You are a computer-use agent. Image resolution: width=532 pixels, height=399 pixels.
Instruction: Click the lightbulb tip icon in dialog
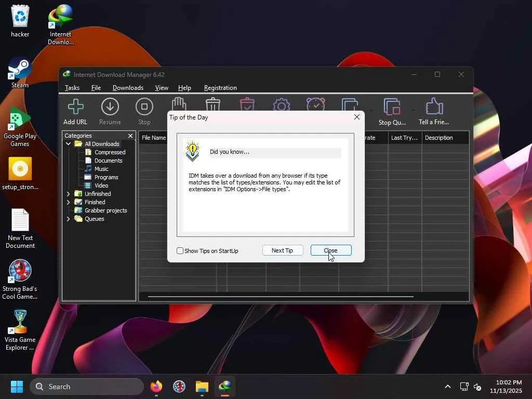(x=193, y=151)
